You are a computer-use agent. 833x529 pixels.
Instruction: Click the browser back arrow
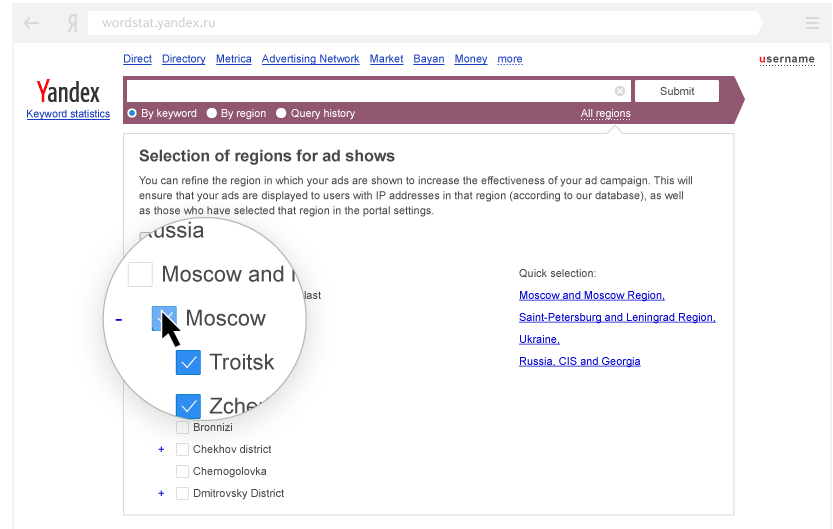point(32,23)
